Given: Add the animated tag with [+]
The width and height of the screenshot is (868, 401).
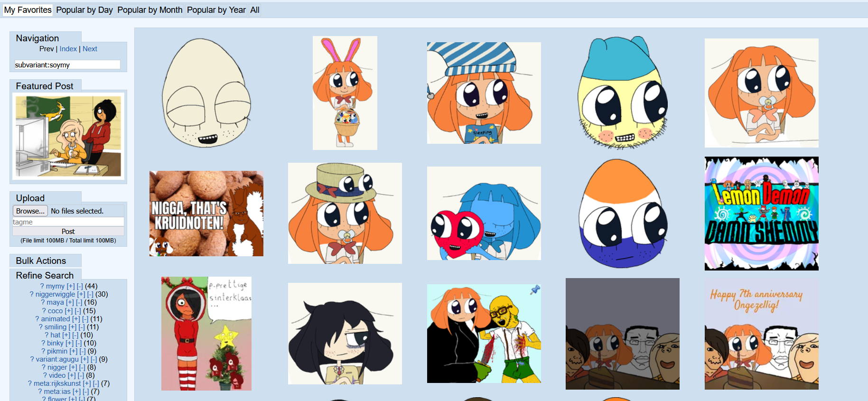Looking at the screenshot, I should (76, 319).
